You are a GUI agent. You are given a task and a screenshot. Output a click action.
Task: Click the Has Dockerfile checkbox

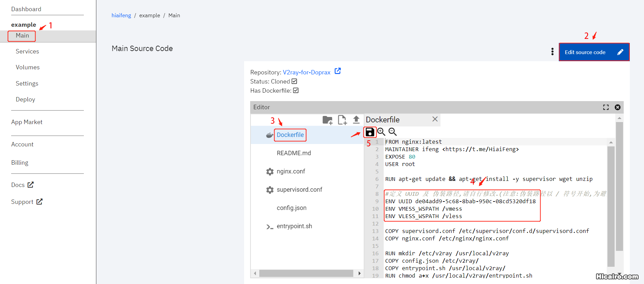296,91
